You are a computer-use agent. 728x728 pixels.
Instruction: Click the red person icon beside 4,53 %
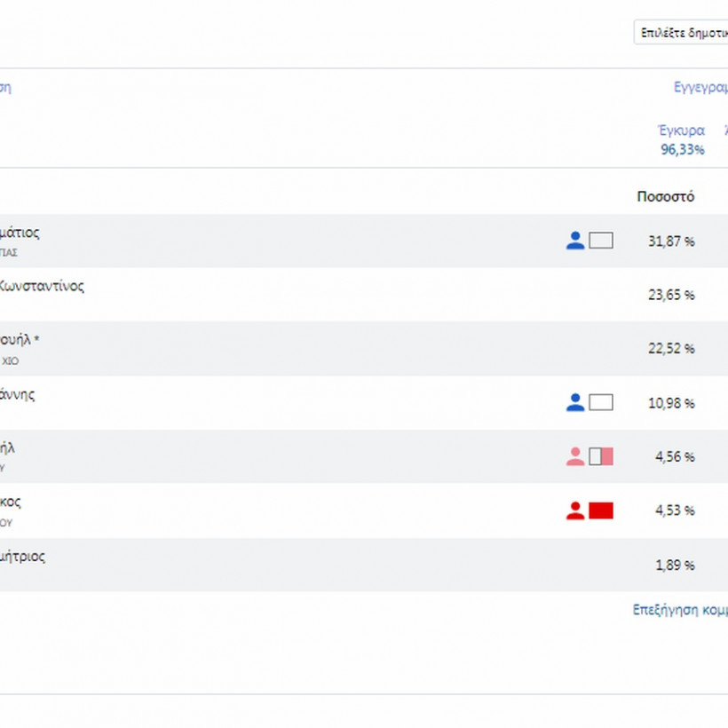tap(575, 510)
